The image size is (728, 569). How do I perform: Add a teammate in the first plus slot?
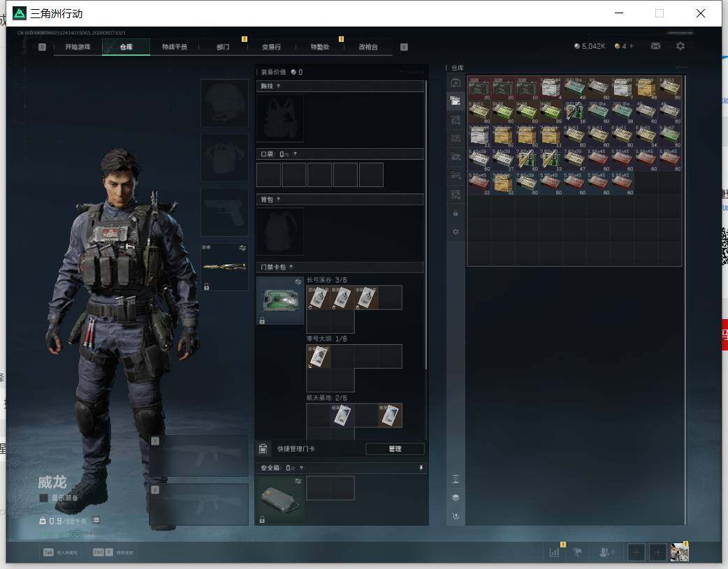pyautogui.click(x=636, y=552)
